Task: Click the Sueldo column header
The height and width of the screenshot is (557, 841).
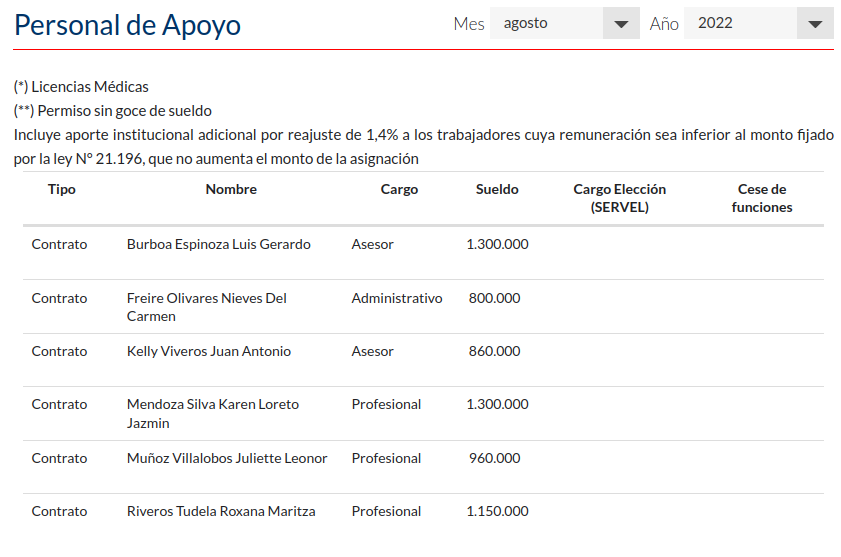Action: 497,189
